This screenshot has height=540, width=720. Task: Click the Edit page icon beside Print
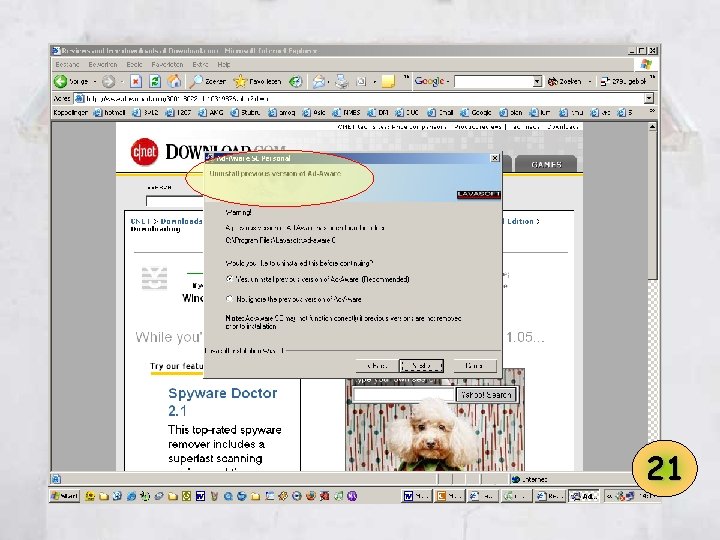click(x=361, y=82)
